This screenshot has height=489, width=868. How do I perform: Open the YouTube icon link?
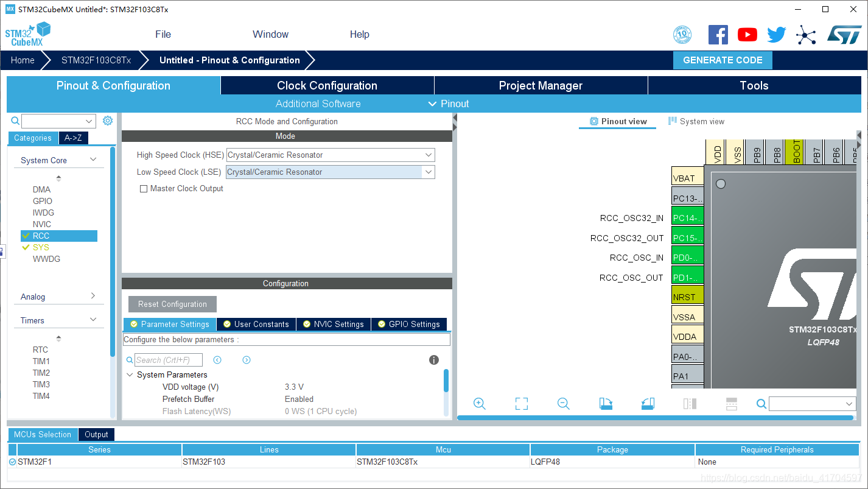click(x=747, y=35)
